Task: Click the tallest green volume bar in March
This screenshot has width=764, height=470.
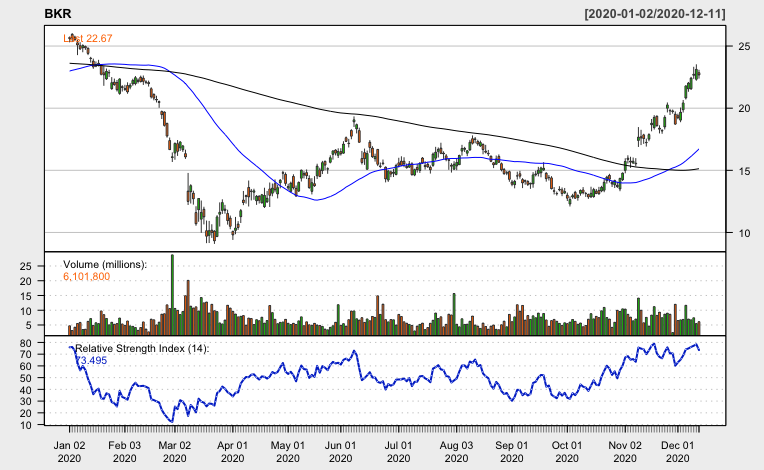Action: (172, 294)
